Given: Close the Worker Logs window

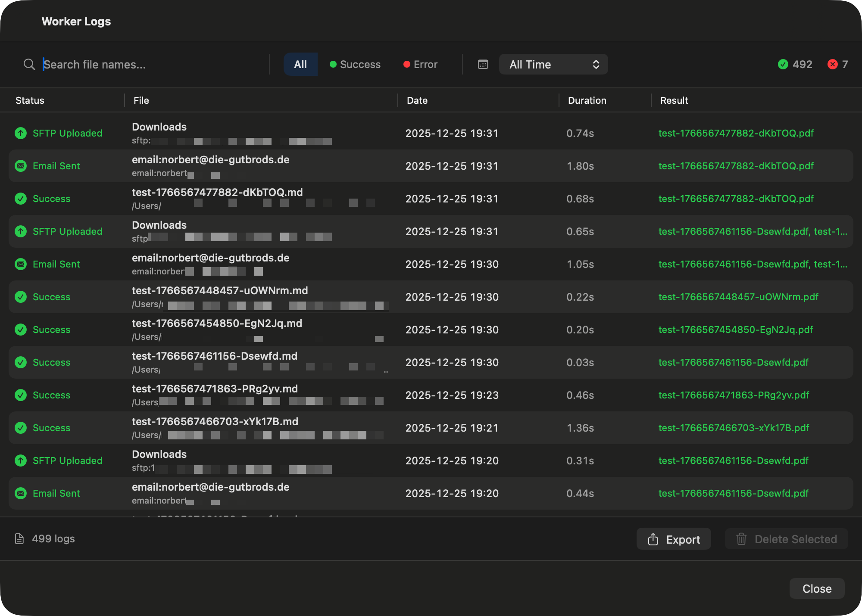Looking at the screenshot, I should 817,588.
